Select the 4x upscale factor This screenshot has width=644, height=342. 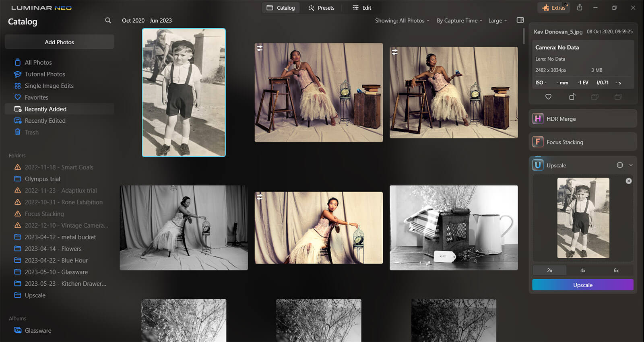[x=583, y=270]
